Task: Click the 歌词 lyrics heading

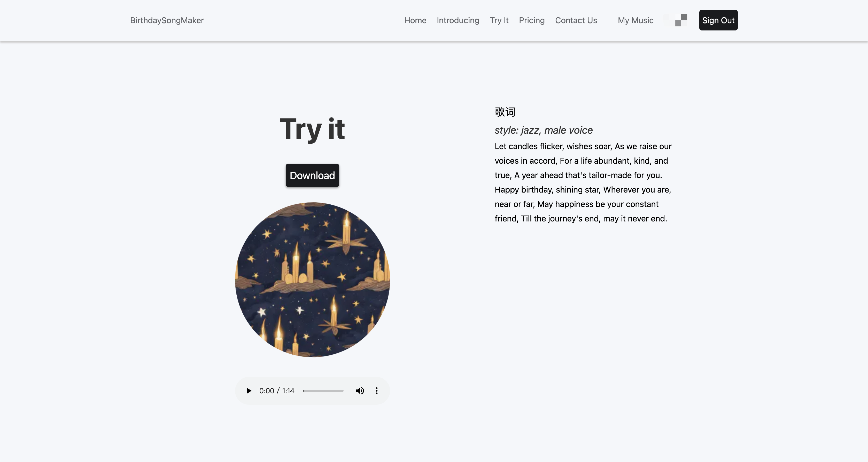Action: (505, 112)
